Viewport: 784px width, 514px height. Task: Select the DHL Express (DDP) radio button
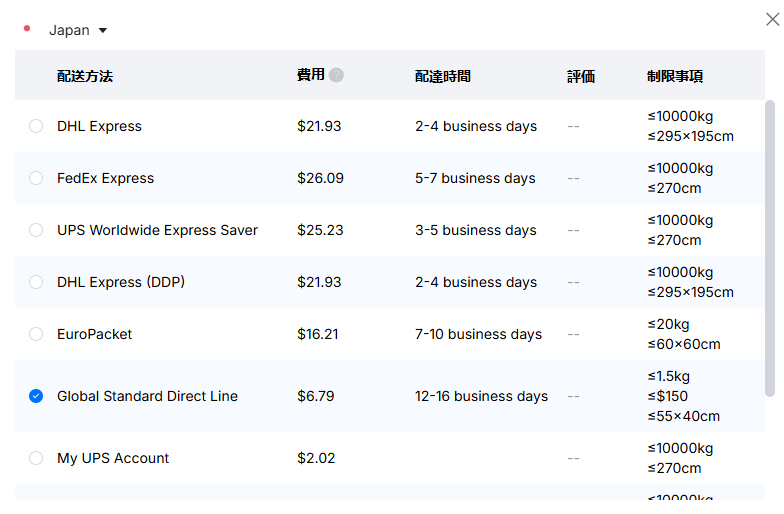point(36,282)
